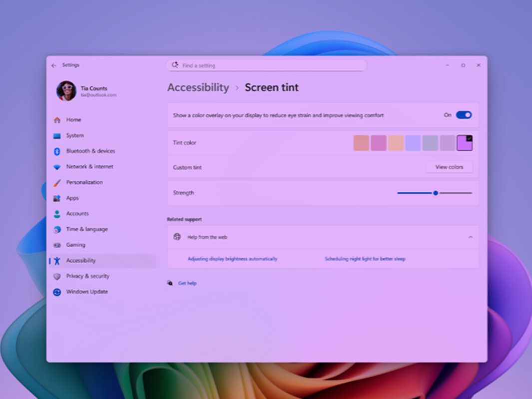The height and width of the screenshot is (399, 532).
Task: Click the search icon in Find a setting
Action: click(175, 65)
